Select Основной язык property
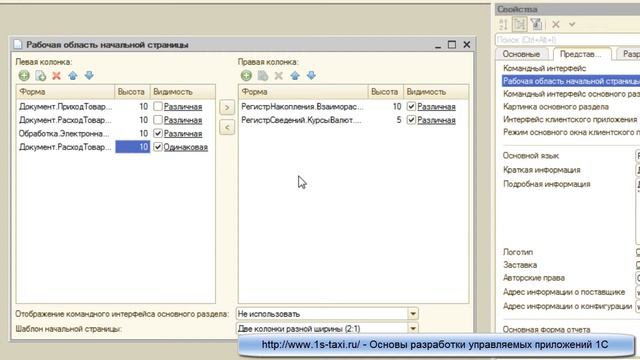 coord(531,156)
